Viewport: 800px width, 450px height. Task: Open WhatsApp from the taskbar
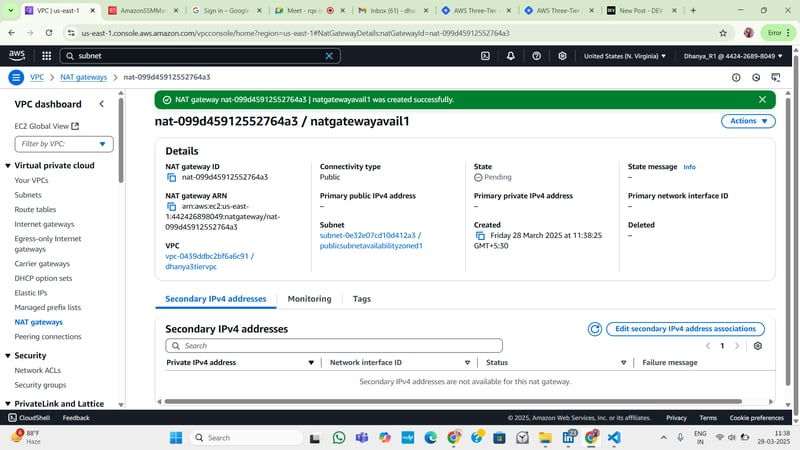pos(339,438)
